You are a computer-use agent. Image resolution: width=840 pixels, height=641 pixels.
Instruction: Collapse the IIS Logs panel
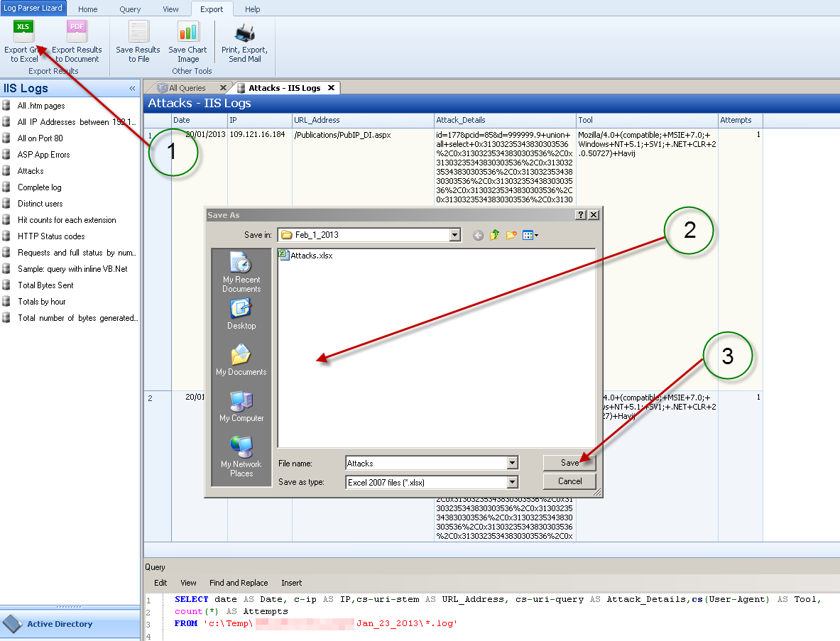pos(131,88)
